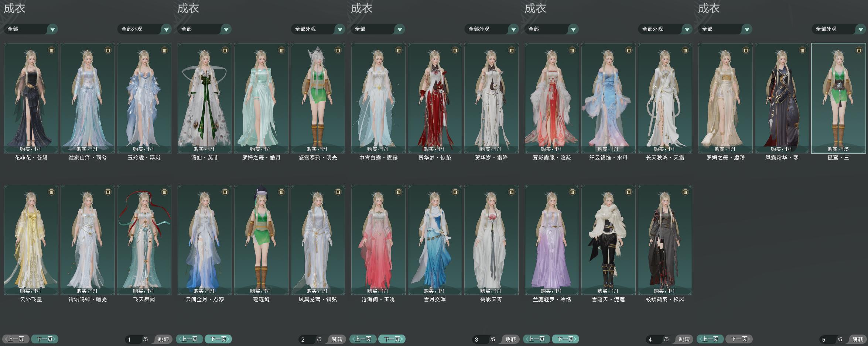Remove 雪暗天・泥莲 outfit via trash icon
The width and height of the screenshot is (868, 346).
[x=629, y=192]
